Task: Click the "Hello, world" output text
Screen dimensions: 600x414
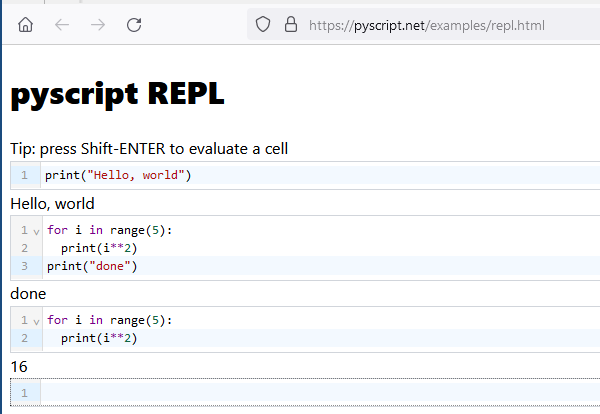Action: click(x=52, y=204)
